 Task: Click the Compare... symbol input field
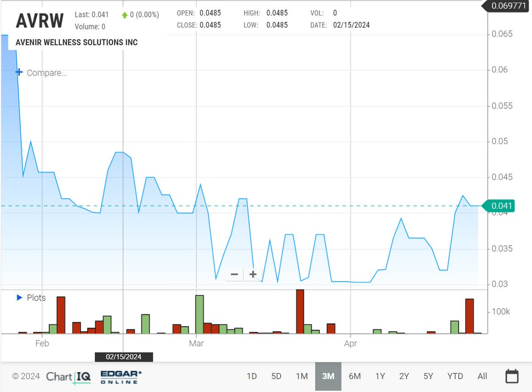point(47,73)
